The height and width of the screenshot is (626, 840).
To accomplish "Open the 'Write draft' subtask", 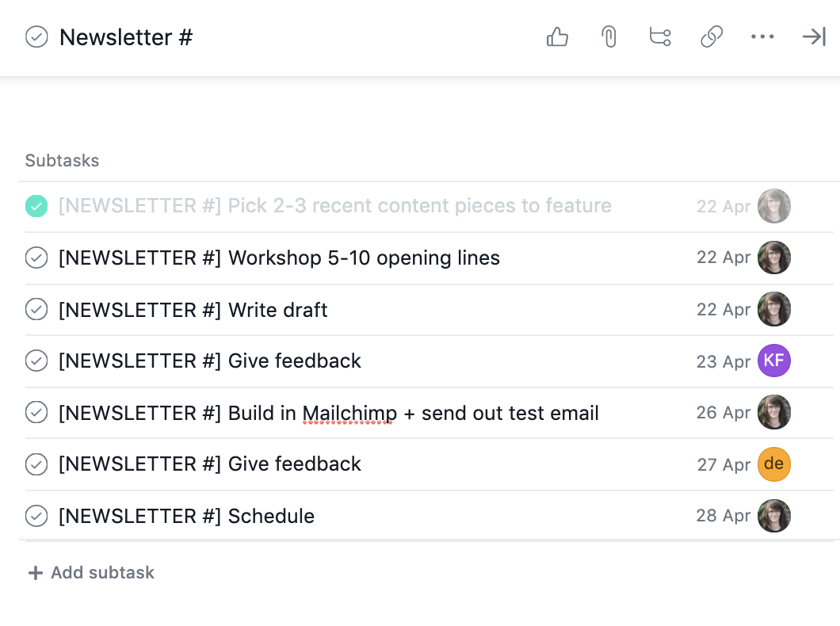I will click(278, 310).
